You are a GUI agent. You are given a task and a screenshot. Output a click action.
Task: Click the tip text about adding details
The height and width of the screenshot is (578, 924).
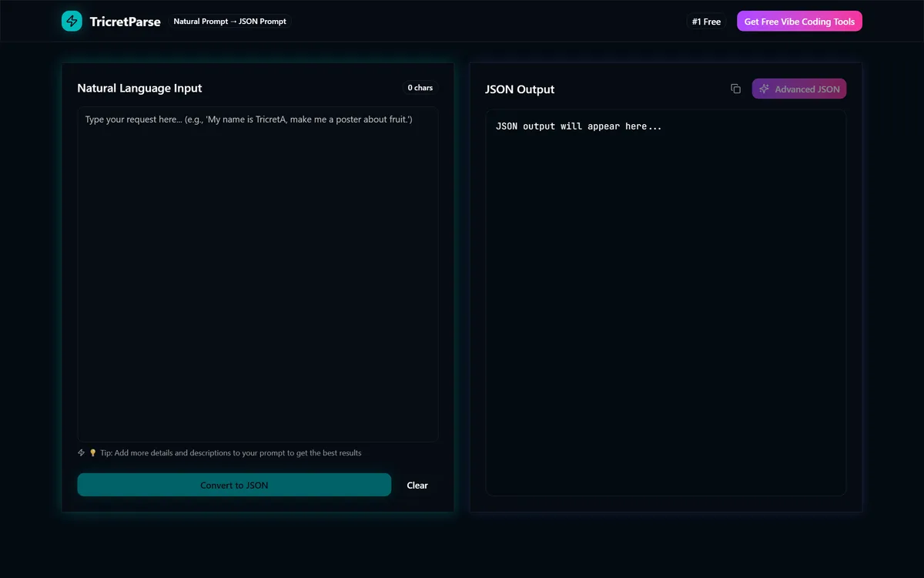coord(230,453)
